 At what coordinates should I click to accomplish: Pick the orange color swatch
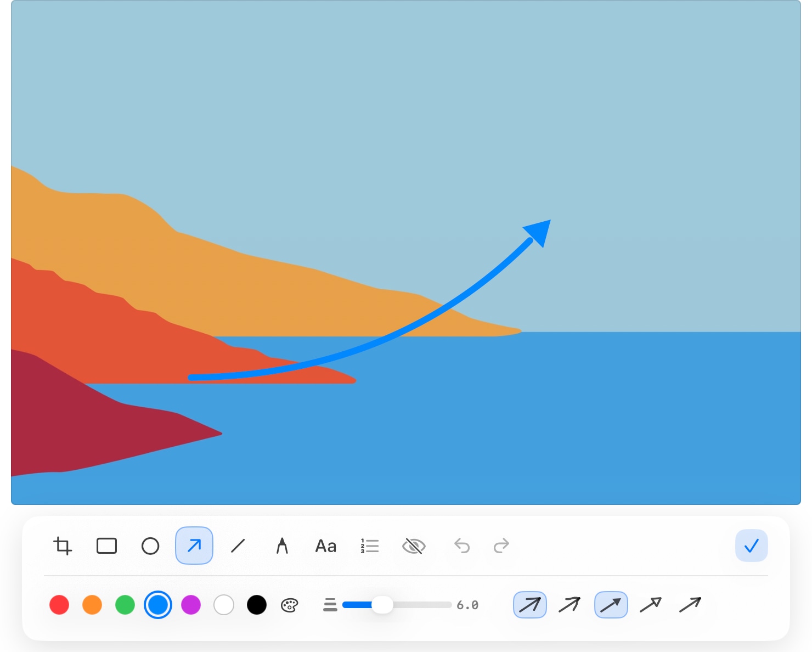click(92, 605)
